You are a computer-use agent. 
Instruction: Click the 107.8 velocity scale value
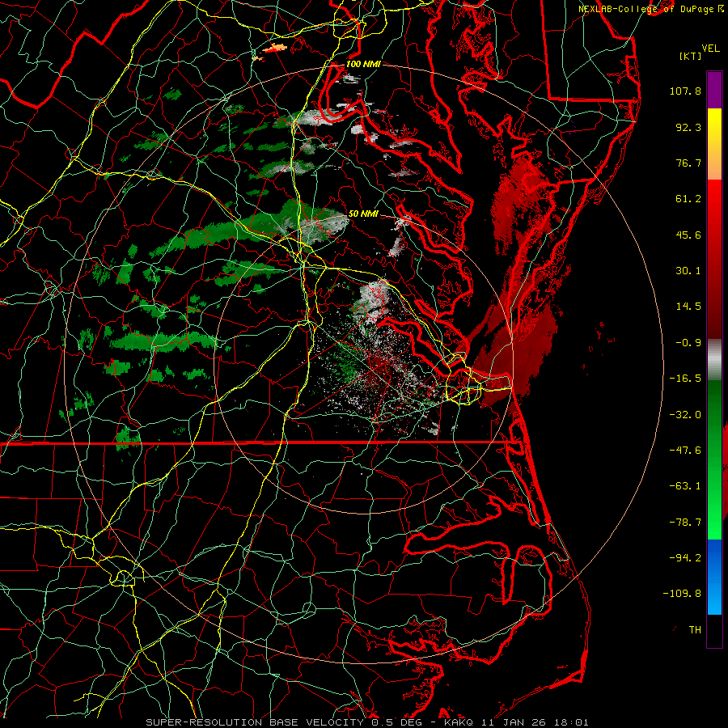pyautogui.click(x=685, y=91)
